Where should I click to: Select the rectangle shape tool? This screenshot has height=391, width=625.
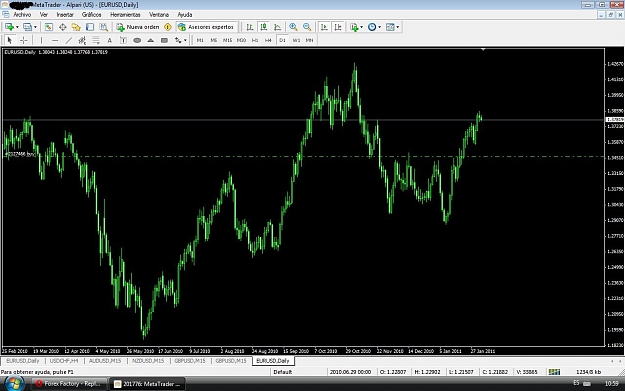tap(164, 40)
